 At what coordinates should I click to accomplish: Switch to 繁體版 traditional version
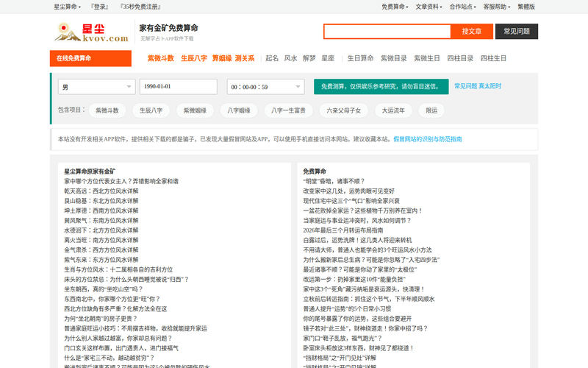tap(526, 7)
